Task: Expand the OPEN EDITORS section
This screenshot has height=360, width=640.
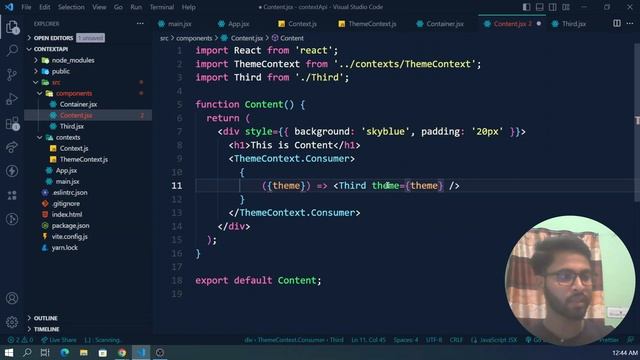Action: point(53,38)
